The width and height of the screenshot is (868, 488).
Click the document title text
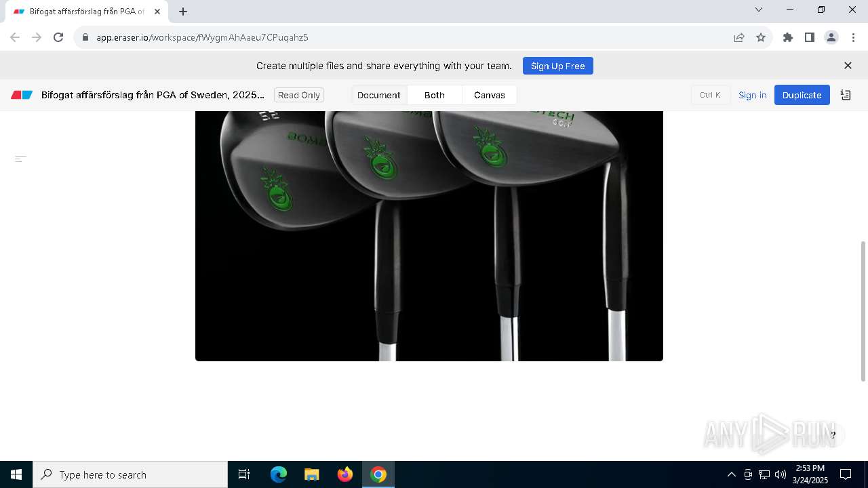[153, 95]
